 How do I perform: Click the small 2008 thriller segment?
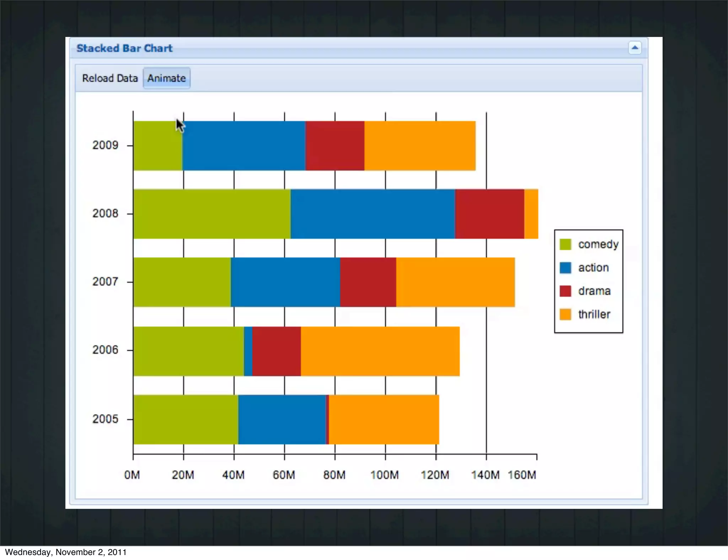tap(531, 214)
